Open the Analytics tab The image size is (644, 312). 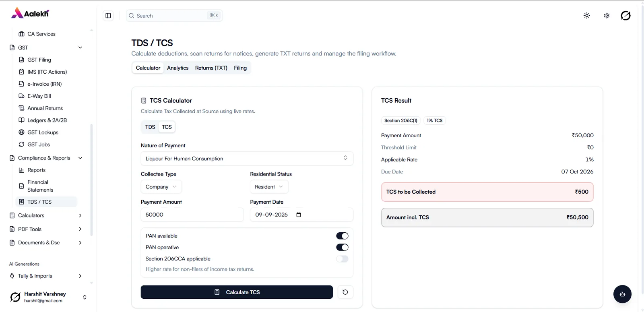[x=178, y=68]
